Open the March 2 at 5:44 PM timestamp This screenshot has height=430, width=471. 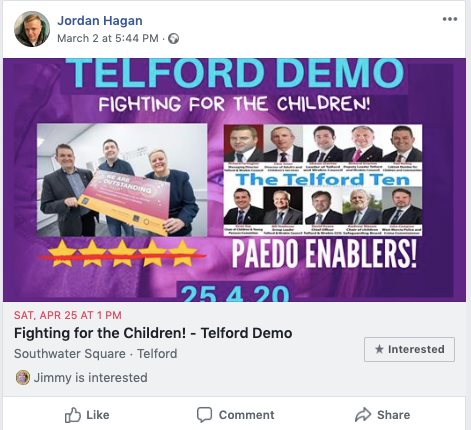(x=108, y=38)
